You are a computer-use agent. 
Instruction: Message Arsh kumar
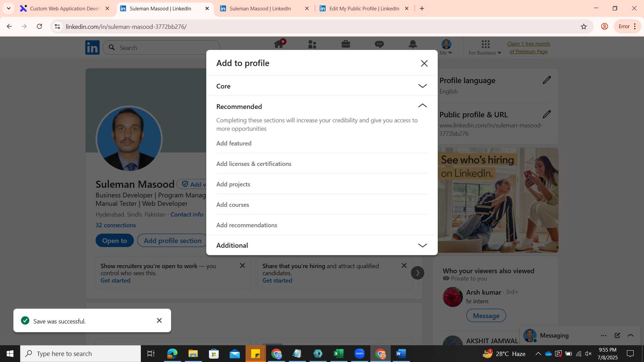tap(486, 316)
